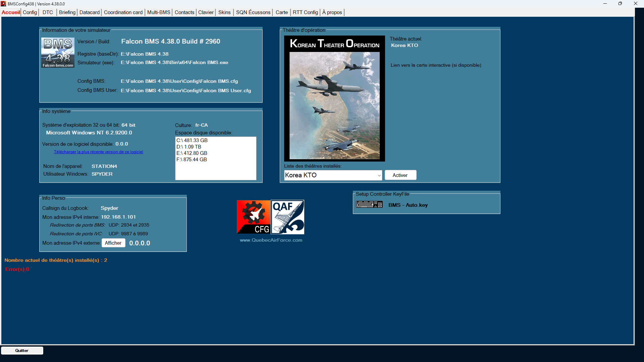Click the Microsoft Windows NT 6.2.9200.0 text
Screen dimensions: 644x362
click(x=89, y=133)
